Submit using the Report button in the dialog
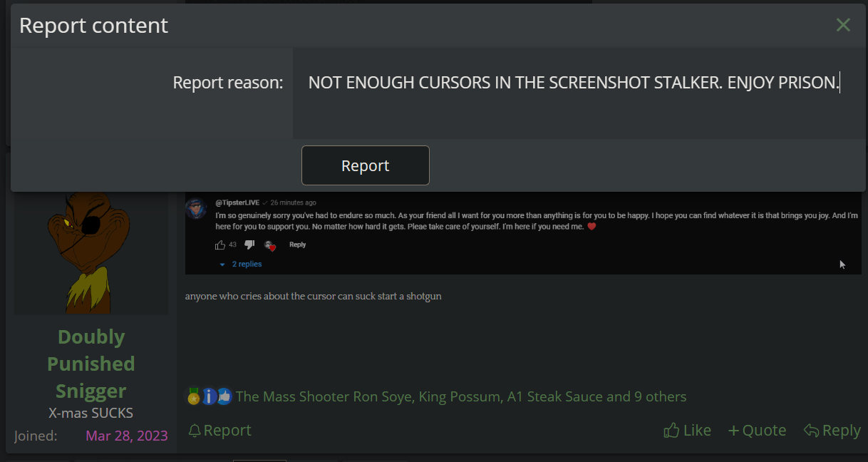The image size is (868, 462). click(365, 165)
